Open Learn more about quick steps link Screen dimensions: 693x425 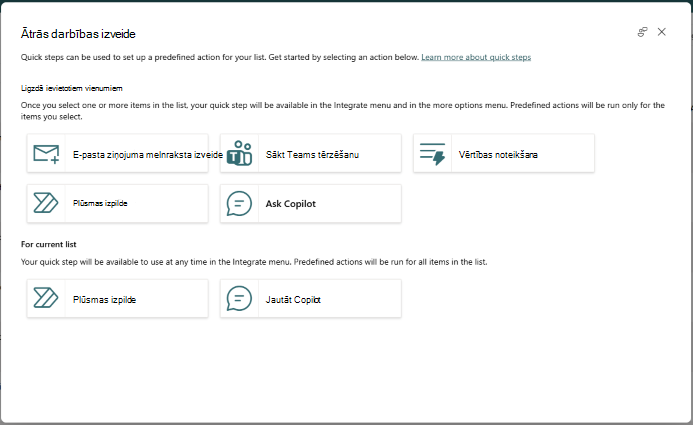coord(476,57)
